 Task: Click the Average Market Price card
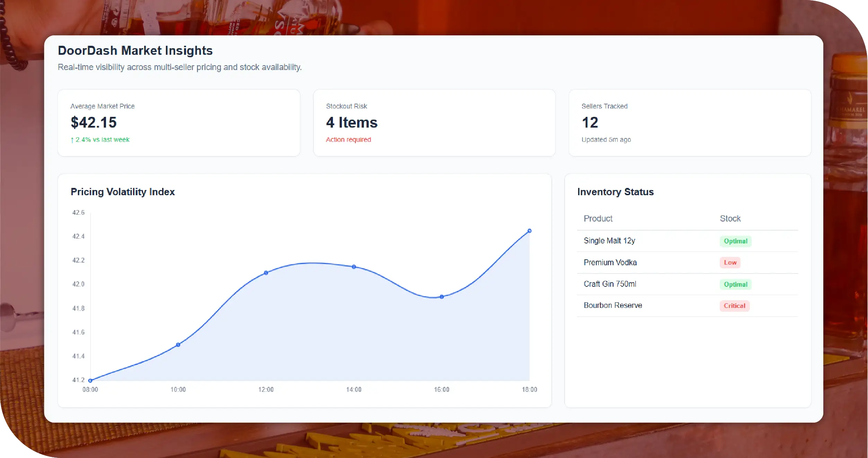[178, 123]
